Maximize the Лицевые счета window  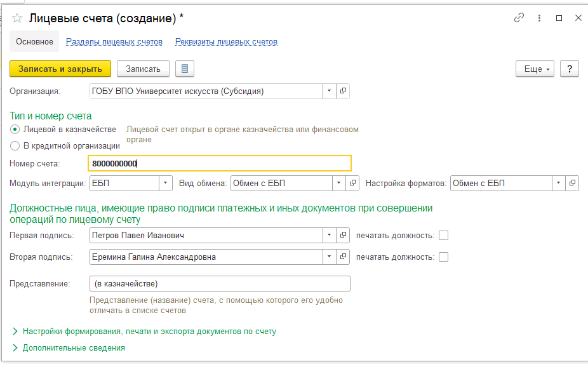pyautogui.click(x=559, y=18)
